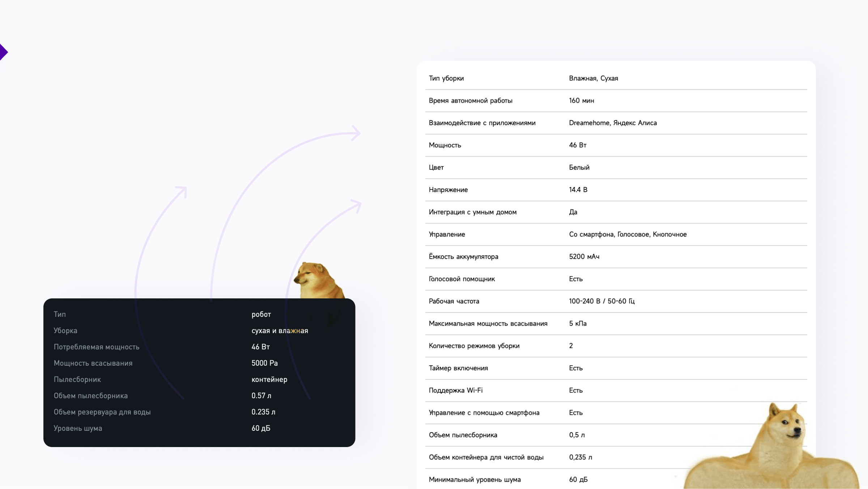Screen dimensions: 868x489
Task: Click '0.57 л' dust bin value
Action: pos(261,396)
